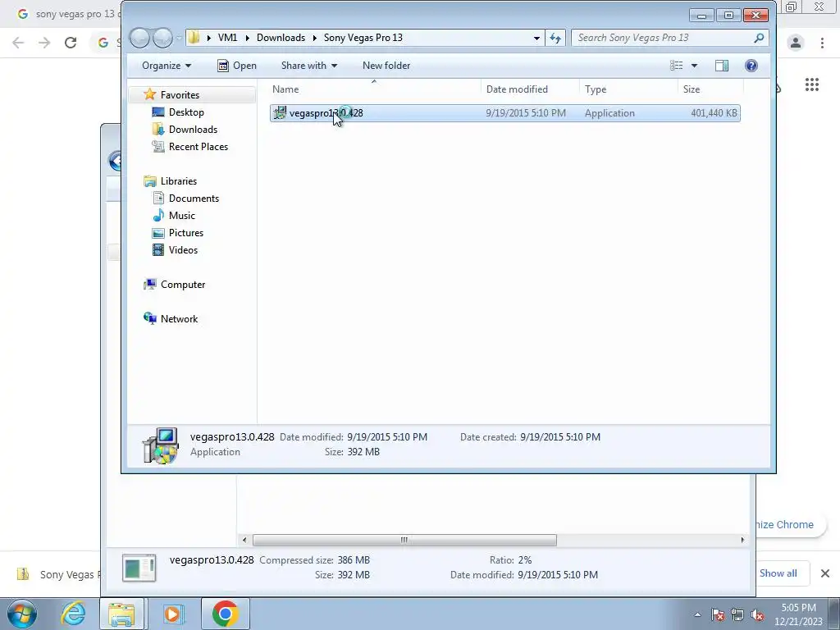Click Chrome profile avatar icon
This screenshot has width=840, height=630.
[796, 43]
